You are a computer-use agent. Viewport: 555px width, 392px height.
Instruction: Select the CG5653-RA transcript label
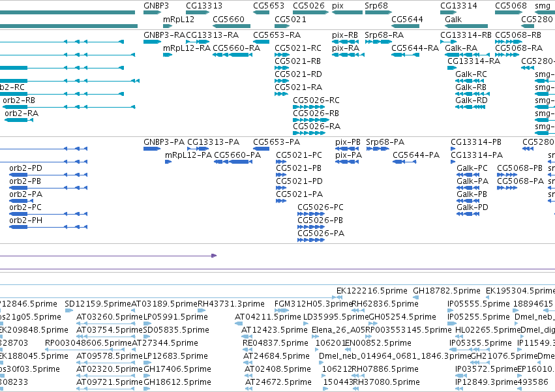[x=277, y=35]
